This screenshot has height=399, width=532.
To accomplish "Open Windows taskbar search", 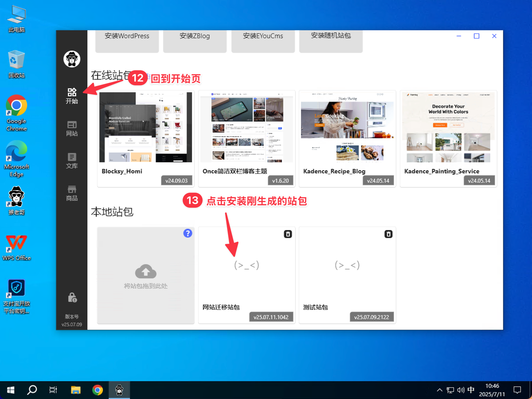I will tap(32, 390).
